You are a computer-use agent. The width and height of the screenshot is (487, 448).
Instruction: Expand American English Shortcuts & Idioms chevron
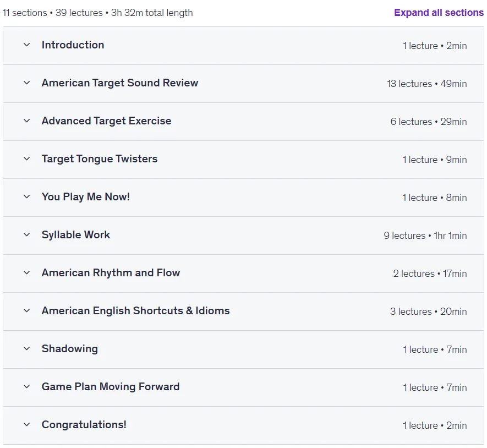[x=27, y=310]
